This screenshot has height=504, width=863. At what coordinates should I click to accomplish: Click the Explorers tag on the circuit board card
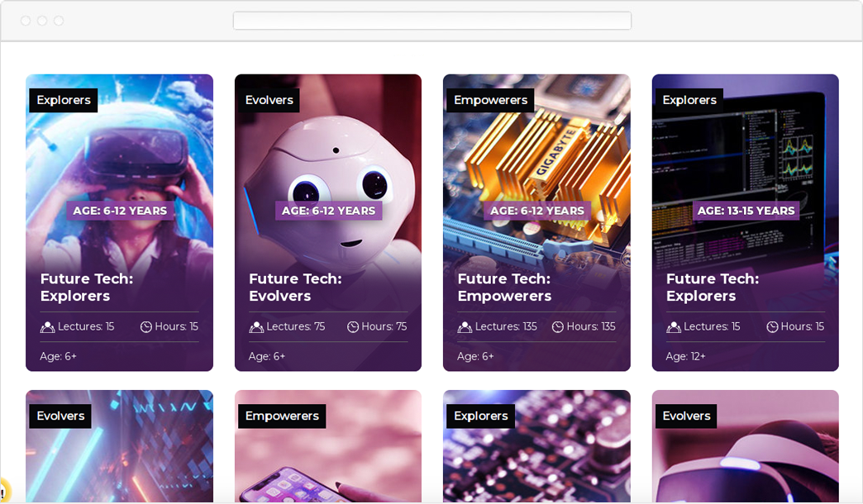[480, 416]
